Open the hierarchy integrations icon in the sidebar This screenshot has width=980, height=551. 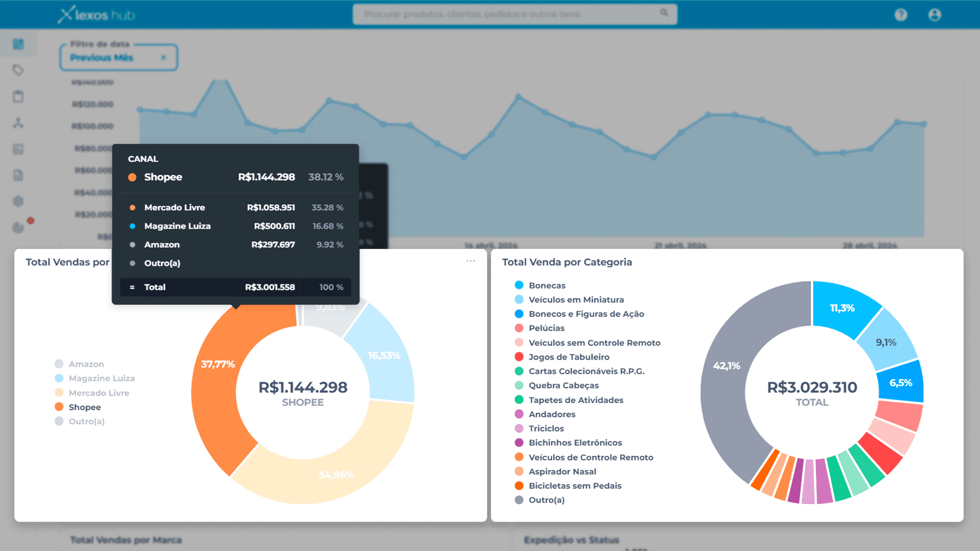click(x=18, y=122)
